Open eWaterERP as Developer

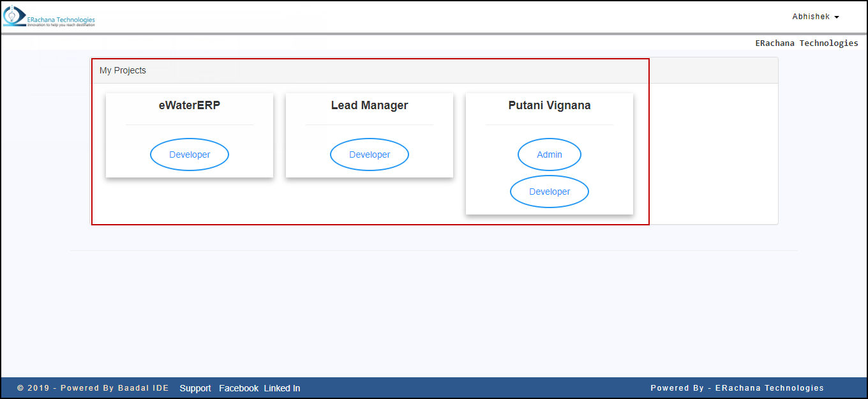[x=190, y=154]
